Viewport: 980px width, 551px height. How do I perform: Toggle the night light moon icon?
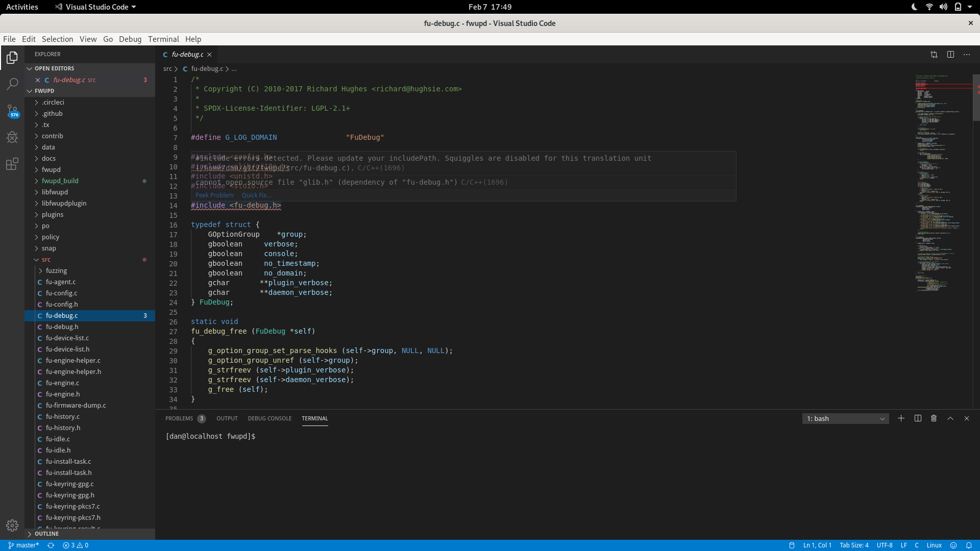coord(914,7)
